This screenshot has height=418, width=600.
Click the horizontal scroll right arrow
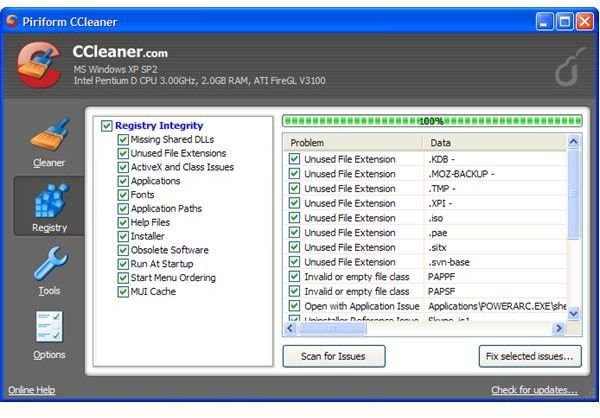[x=559, y=328]
